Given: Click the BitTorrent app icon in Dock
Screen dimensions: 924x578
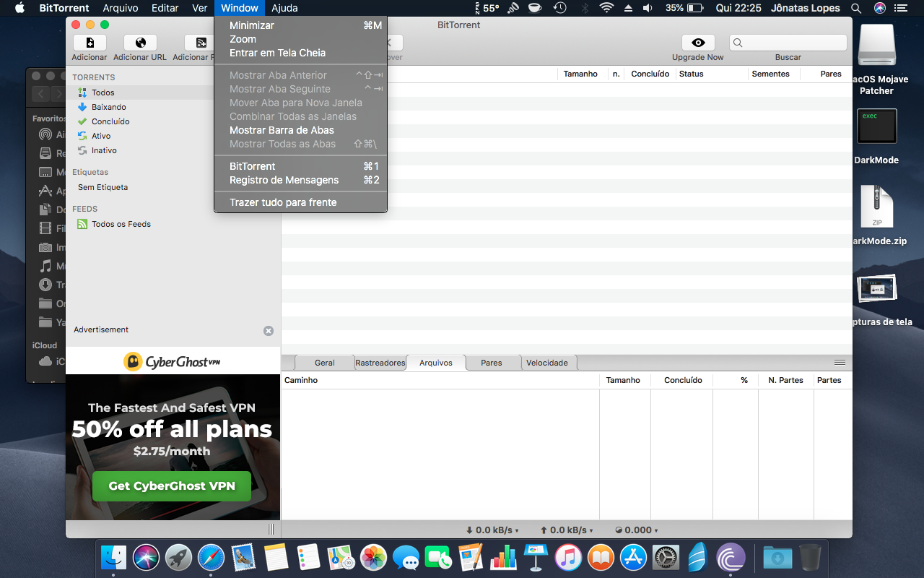Looking at the screenshot, I should coord(731,557).
